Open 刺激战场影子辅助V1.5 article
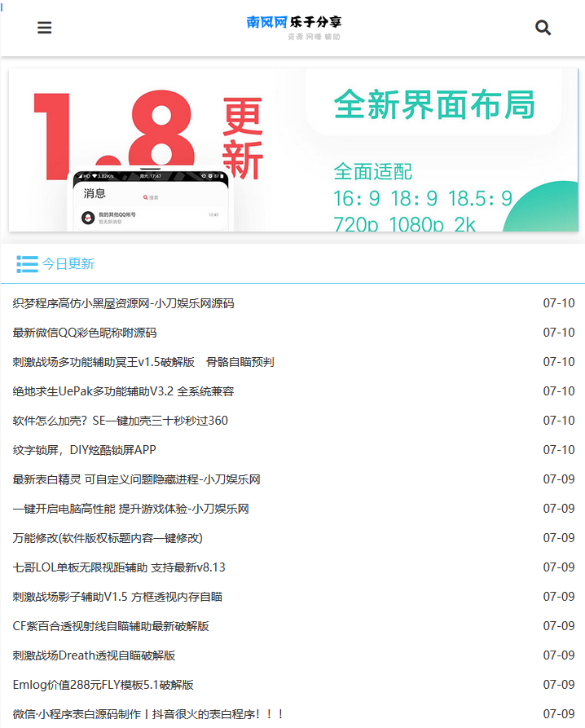 coord(117,597)
